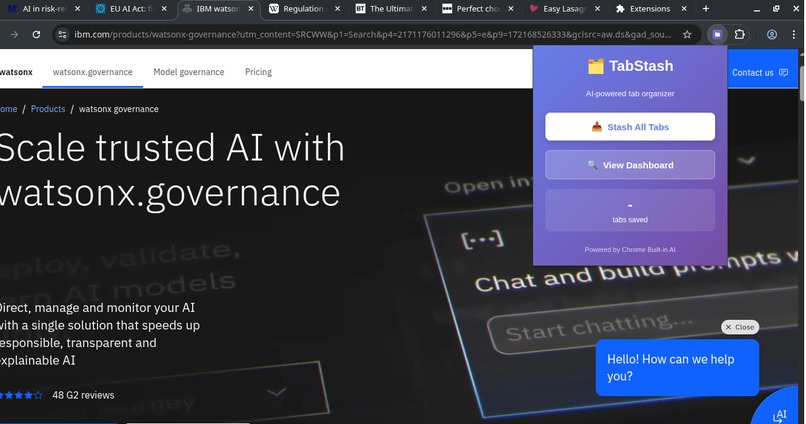Click the page headline 'Scale trusted AI'
The width and height of the screenshot is (806, 424).
pyautogui.click(x=171, y=170)
